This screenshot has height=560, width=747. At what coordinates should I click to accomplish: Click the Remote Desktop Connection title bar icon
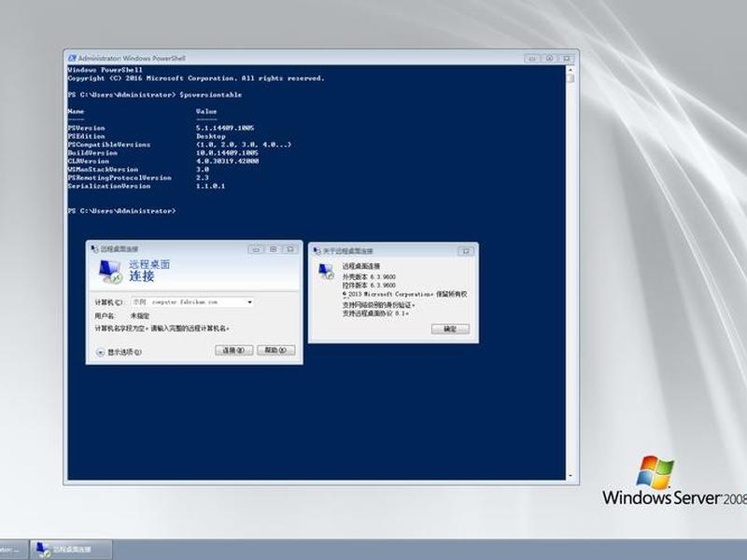pyautogui.click(x=95, y=248)
